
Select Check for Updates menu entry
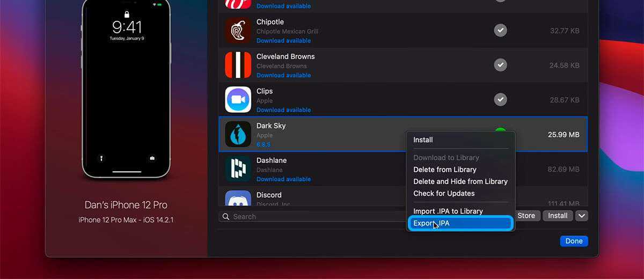point(444,193)
